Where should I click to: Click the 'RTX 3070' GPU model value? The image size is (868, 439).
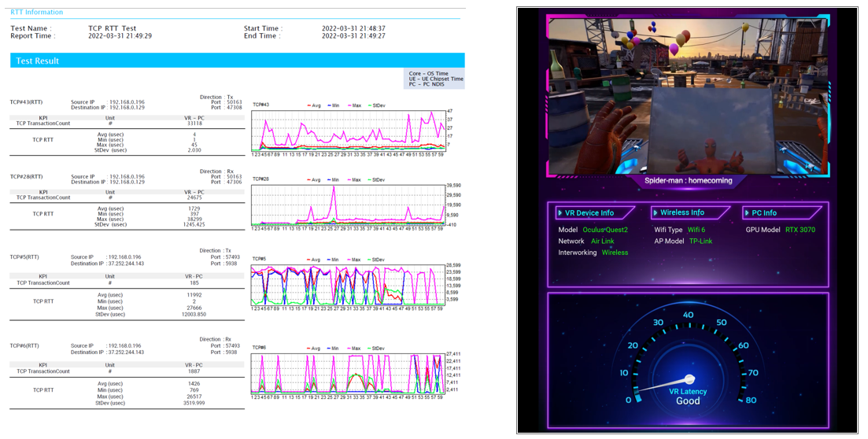800,230
